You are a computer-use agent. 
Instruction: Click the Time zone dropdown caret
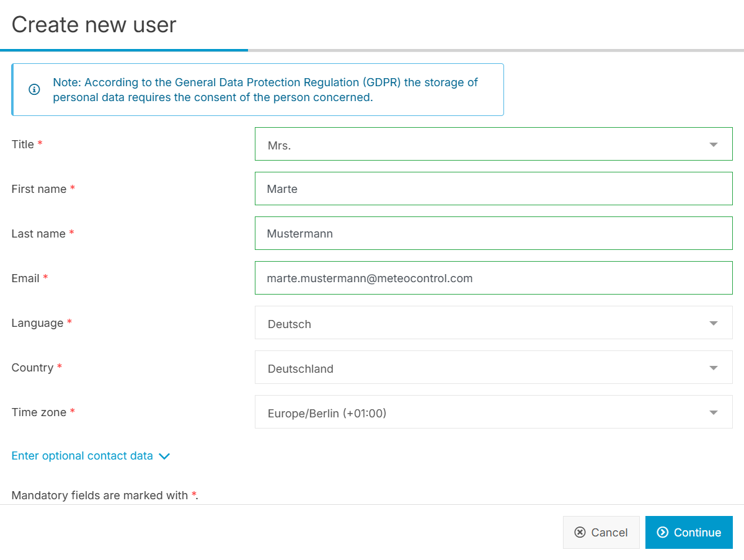click(x=713, y=412)
